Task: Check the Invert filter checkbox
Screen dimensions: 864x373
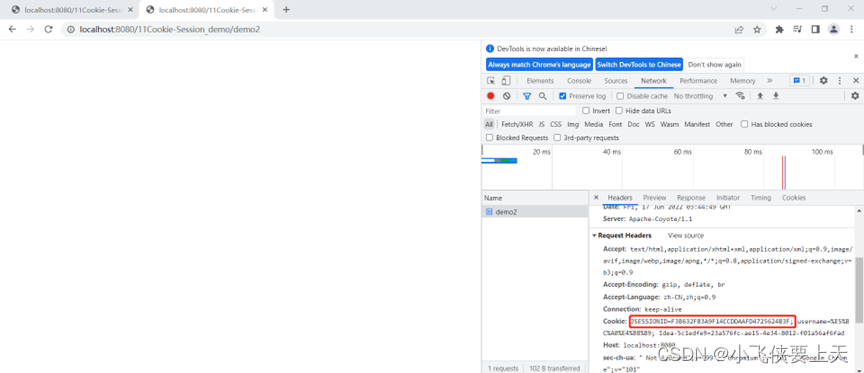Action: (586, 111)
